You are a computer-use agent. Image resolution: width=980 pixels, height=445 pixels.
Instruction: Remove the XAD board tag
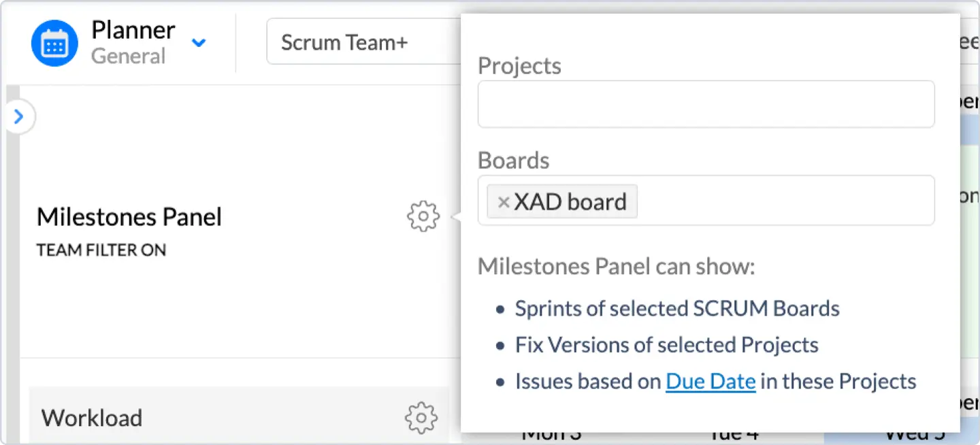coord(504,202)
